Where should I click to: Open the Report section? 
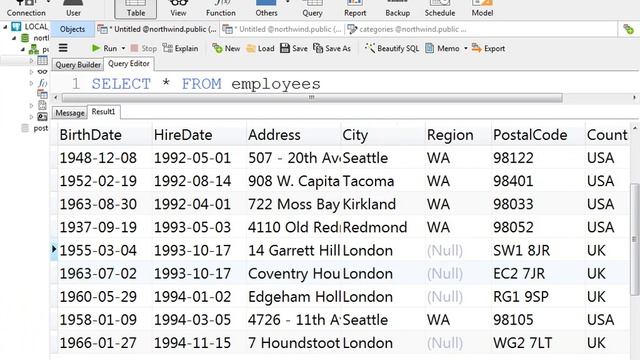click(355, 9)
